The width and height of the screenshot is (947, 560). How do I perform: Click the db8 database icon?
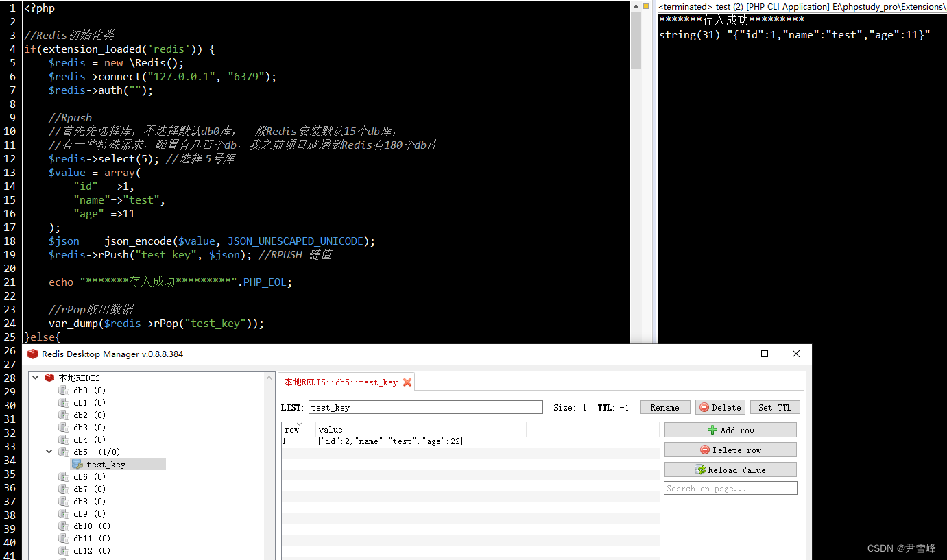click(x=64, y=502)
